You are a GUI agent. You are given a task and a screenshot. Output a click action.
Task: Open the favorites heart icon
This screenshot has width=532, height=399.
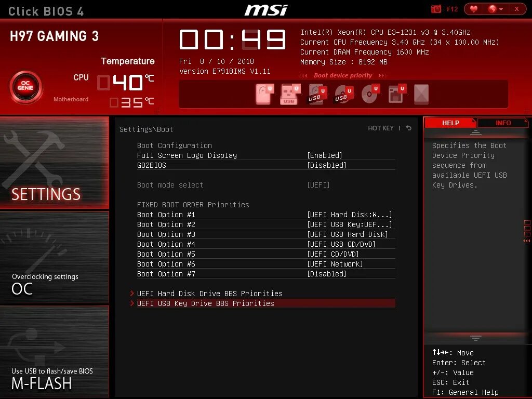pyautogui.click(x=474, y=9)
